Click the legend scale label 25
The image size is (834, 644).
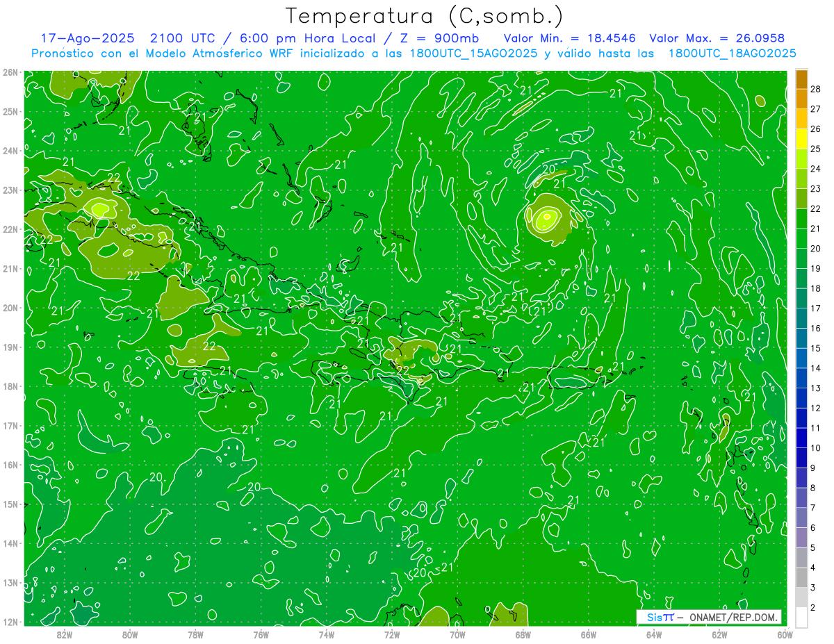click(815, 149)
